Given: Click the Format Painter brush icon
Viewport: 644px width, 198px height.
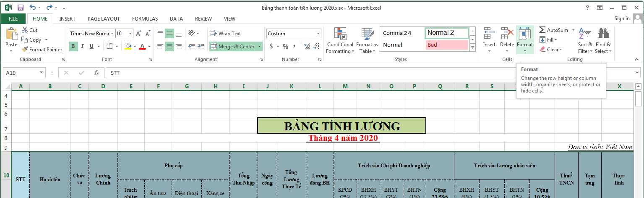Looking at the screenshot, I should [x=25, y=50].
